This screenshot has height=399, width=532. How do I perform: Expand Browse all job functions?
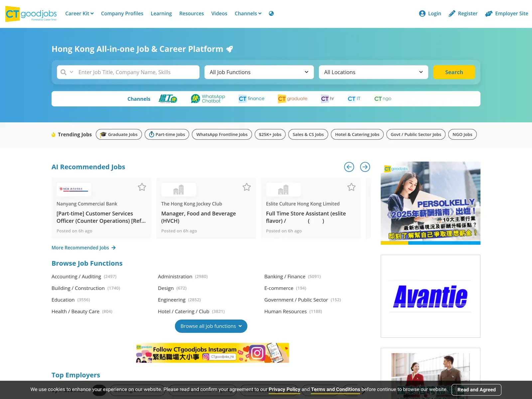click(211, 326)
